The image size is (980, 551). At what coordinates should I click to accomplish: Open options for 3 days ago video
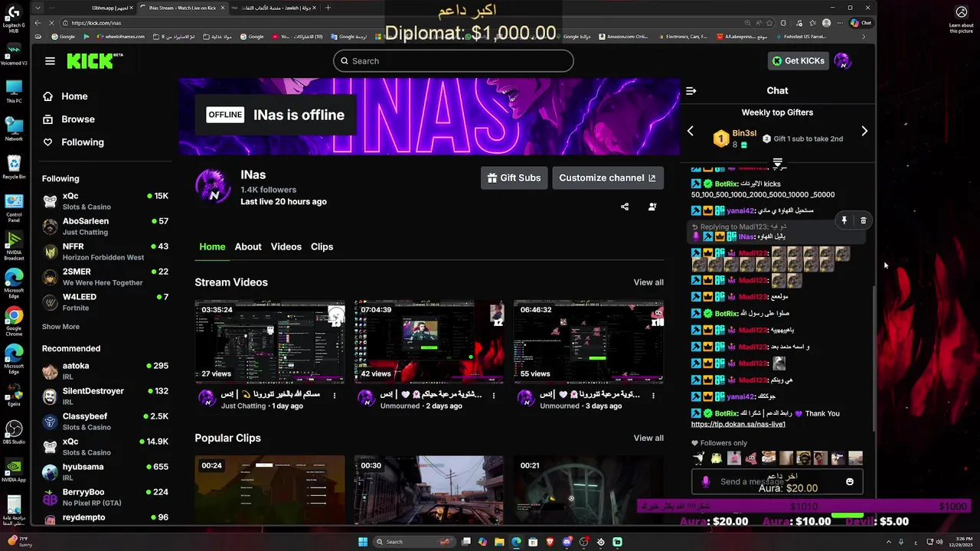[x=653, y=395]
